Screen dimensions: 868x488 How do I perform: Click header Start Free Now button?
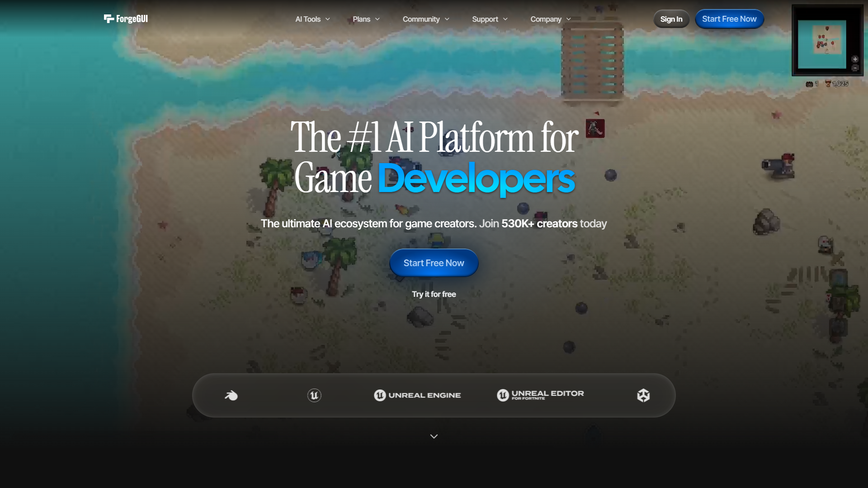click(x=729, y=19)
